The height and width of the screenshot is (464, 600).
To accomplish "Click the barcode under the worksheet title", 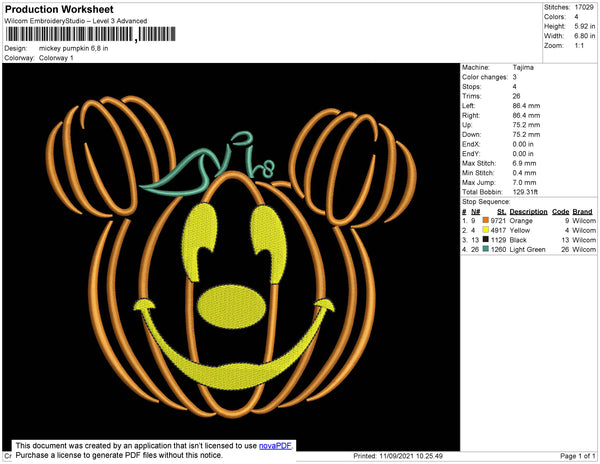I will 91,34.
